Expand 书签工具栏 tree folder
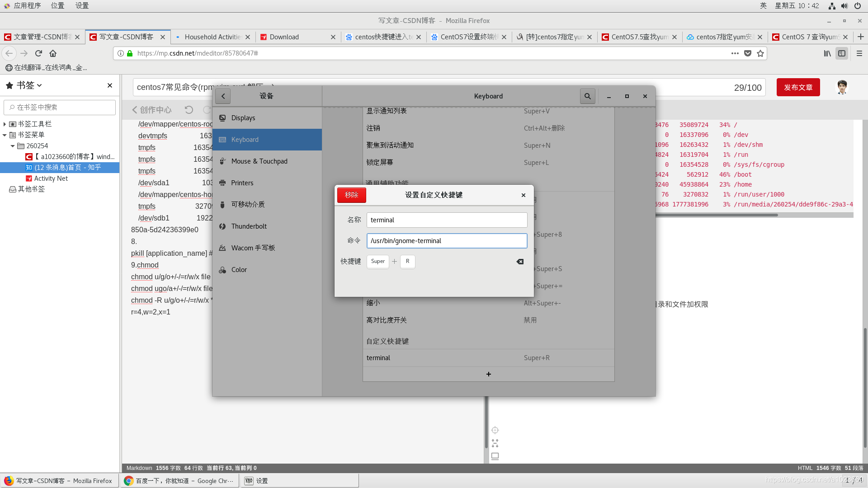868x488 pixels. [5, 124]
